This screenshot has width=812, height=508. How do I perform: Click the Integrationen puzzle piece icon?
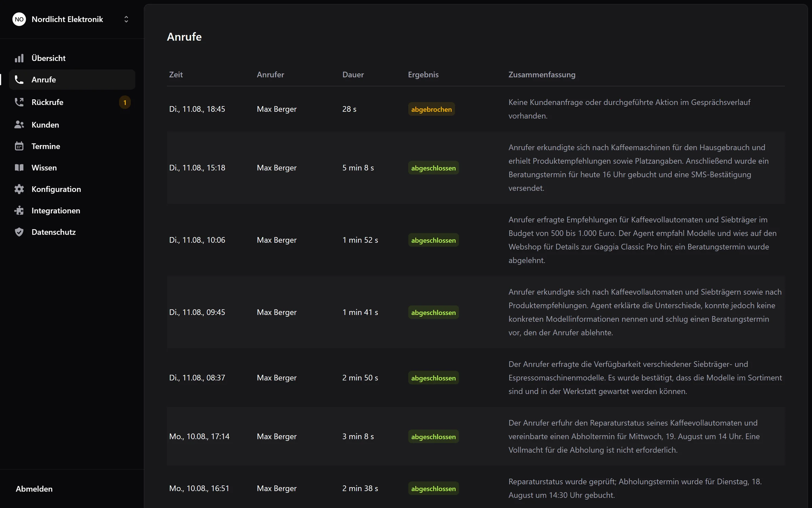point(19,211)
